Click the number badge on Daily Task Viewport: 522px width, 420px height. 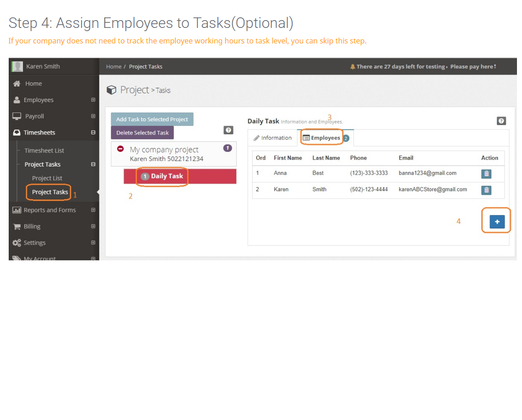click(x=145, y=176)
